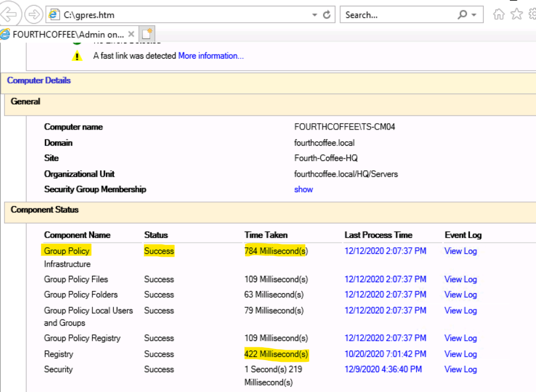The width and height of the screenshot is (536, 392).
Task: Click last process time of Group Policy Registry
Action: 385,338
